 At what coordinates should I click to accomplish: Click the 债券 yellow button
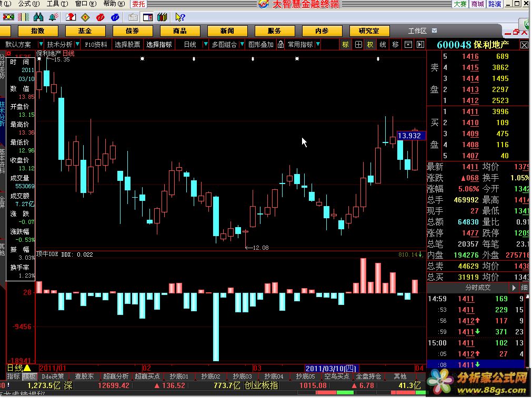point(132,31)
